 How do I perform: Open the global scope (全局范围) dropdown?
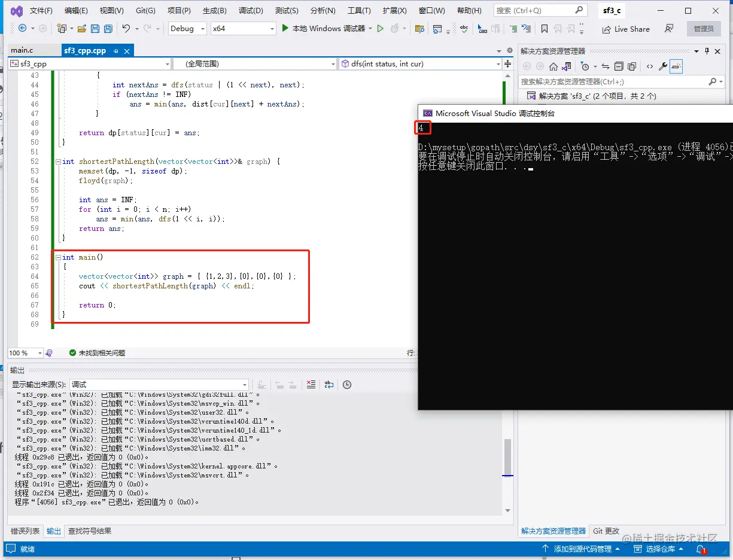[x=255, y=63]
